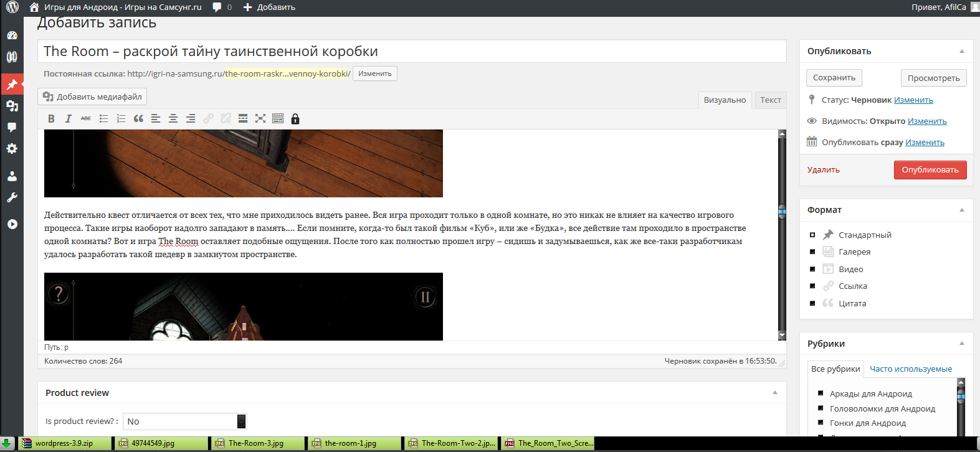Select the Часто используемые tab
The height and width of the screenshot is (452, 980).
911,369
